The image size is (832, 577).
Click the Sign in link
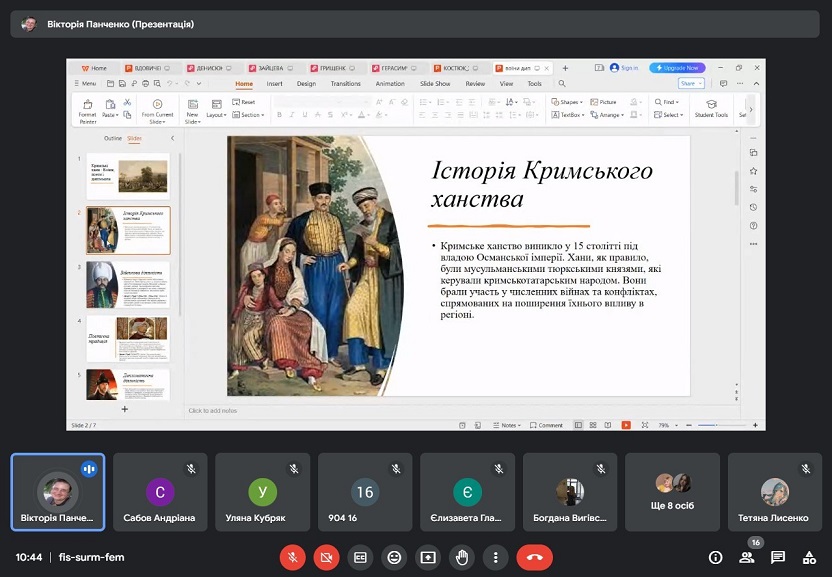tap(625, 68)
